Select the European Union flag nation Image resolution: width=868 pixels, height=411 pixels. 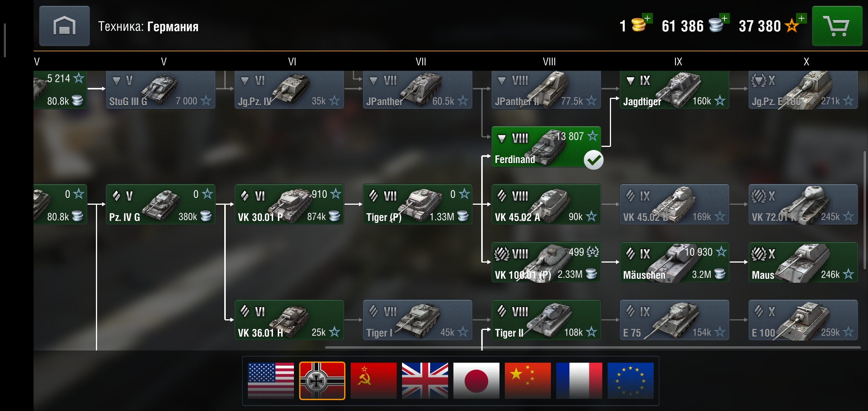[630, 381]
